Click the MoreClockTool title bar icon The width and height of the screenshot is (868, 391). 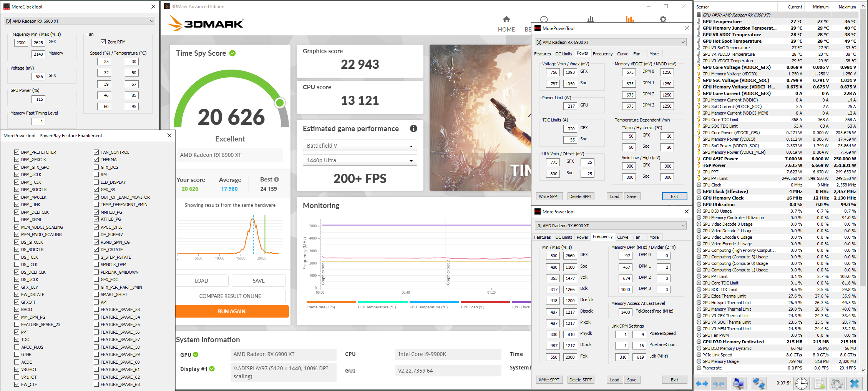7,7
